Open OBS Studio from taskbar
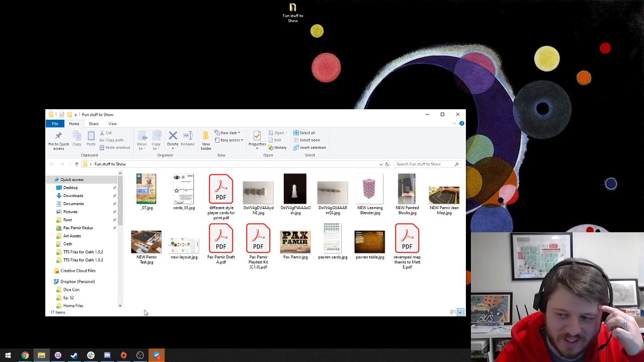This screenshot has width=644, height=362. (140, 355)
